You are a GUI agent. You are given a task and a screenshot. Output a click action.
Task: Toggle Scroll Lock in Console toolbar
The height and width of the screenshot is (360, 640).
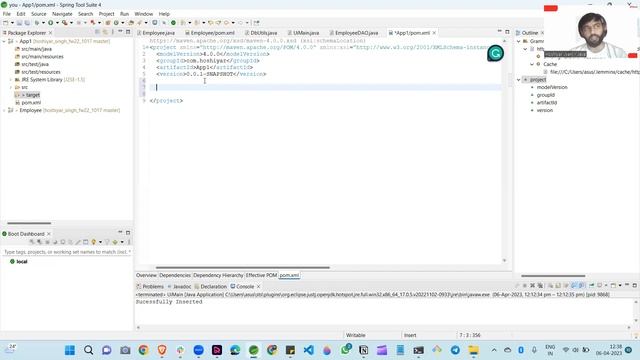(558, 286)
